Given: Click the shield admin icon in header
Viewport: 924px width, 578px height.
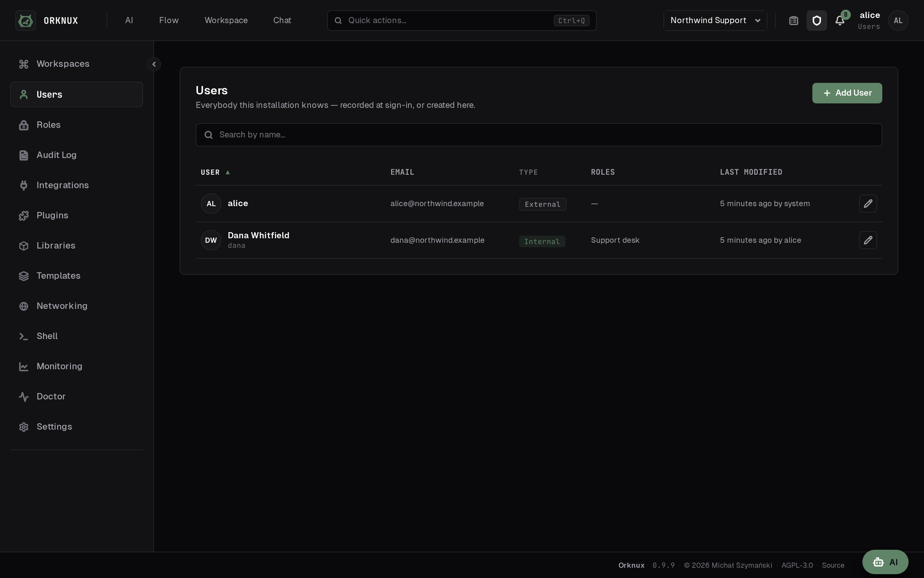Looking at the screenshot, I should click(817, 20).
